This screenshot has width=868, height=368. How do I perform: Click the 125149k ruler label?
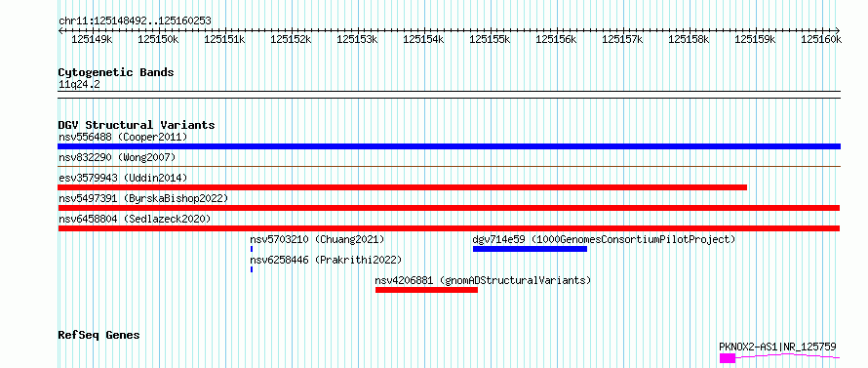92,39
